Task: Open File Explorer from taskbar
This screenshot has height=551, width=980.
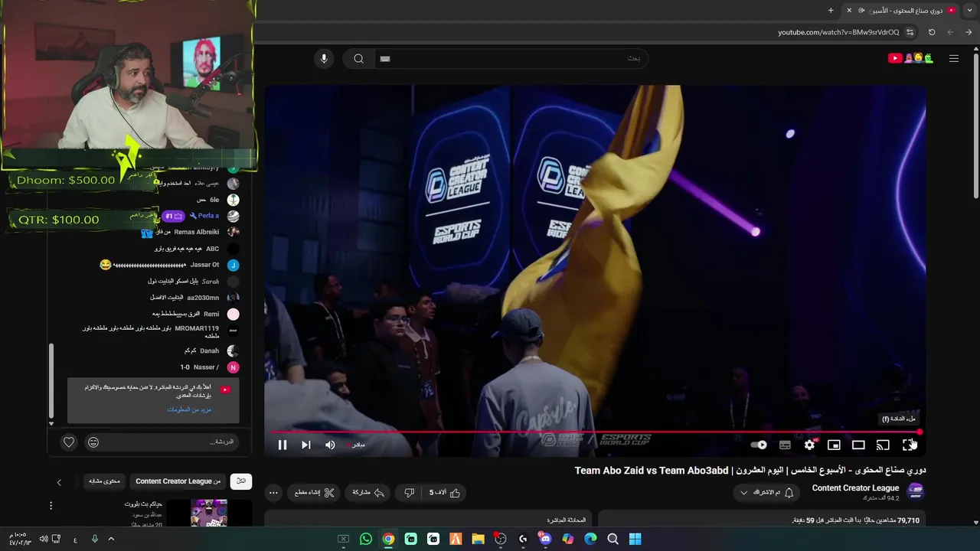Action: (x=478, y=539)
